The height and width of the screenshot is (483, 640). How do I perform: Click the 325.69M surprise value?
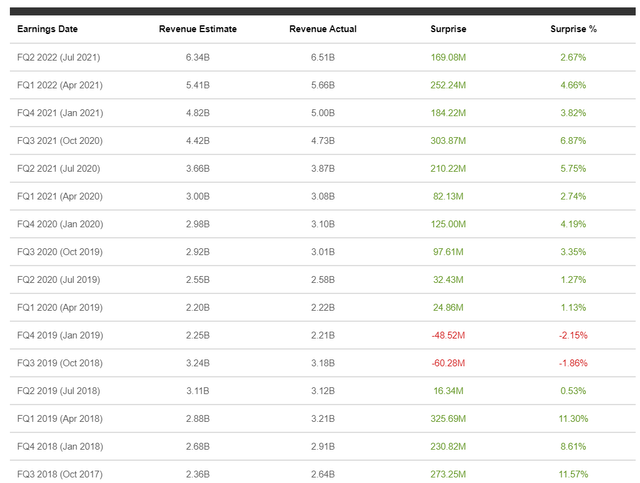coord(448,419)
